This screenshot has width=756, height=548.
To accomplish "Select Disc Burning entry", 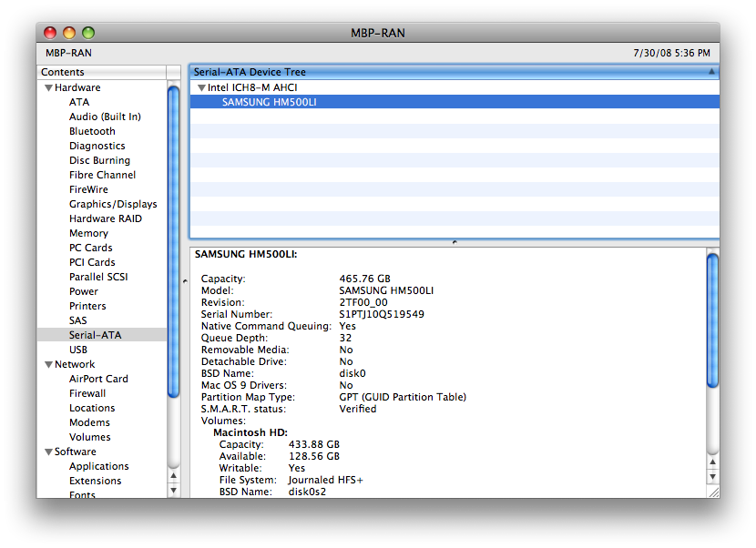I will click(x=99, y=160).
